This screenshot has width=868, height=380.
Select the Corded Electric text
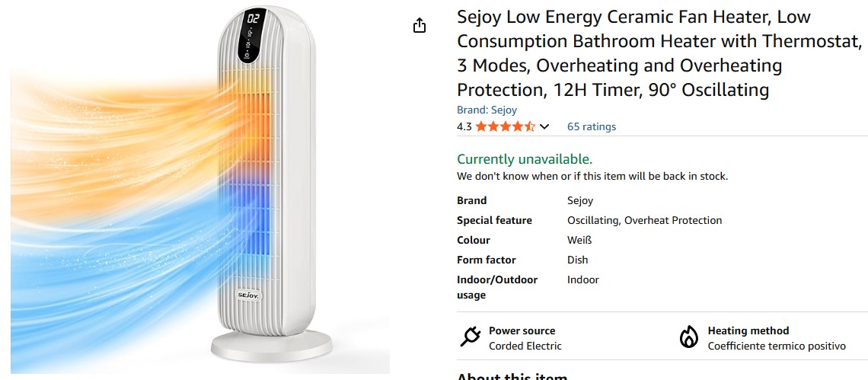tap(525, 346)
